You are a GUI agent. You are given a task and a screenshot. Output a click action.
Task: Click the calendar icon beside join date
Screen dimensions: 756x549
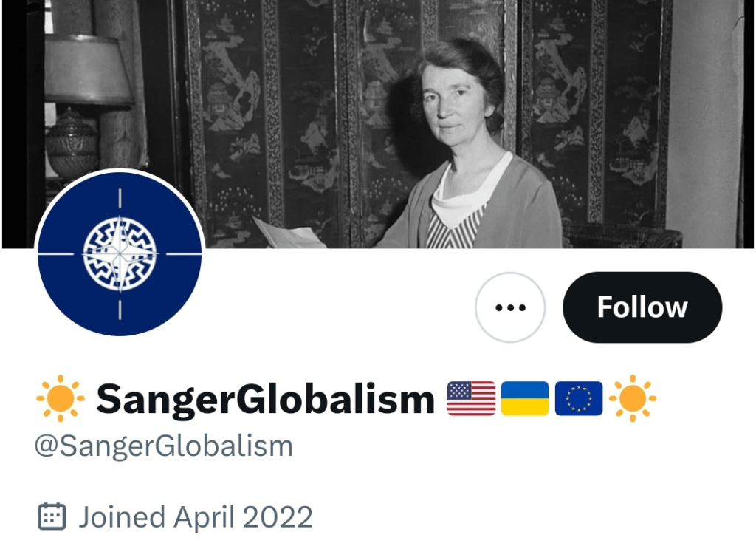[52, 516]
